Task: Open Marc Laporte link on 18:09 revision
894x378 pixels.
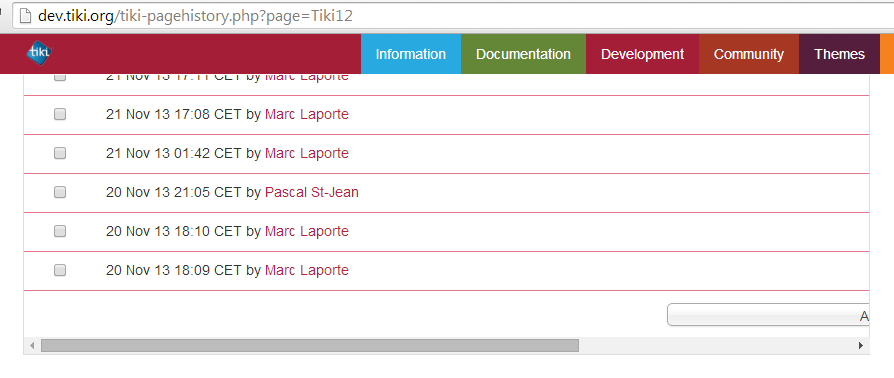Action: 307,270
